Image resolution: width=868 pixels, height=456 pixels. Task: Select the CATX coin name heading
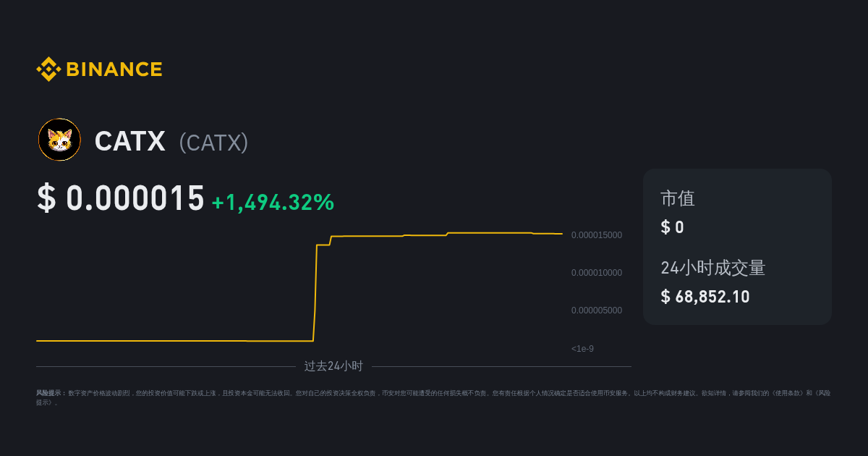click(x=130, y=141)
